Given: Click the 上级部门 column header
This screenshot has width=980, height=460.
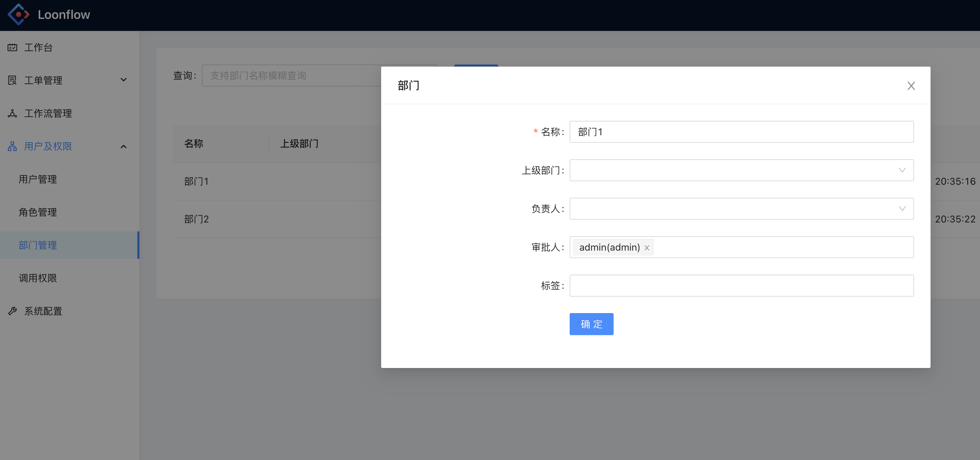Looking at the screenshot, I should [299, 144].
